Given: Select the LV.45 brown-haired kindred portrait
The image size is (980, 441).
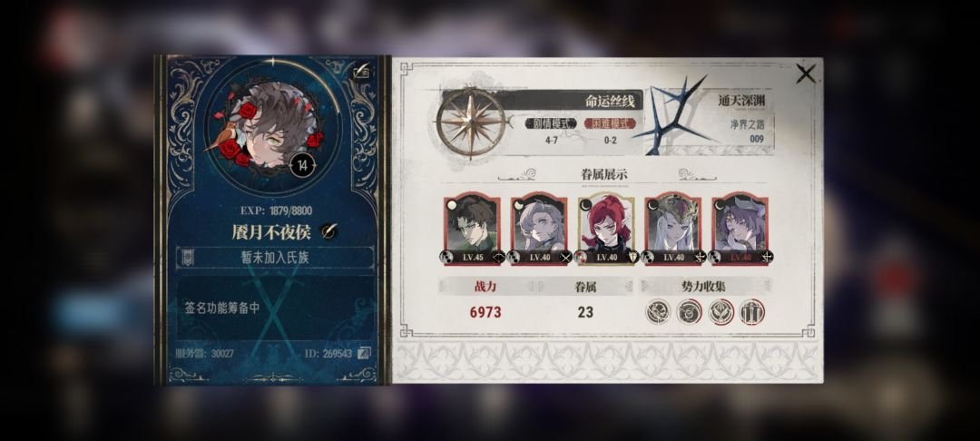Looking at the screenshot, I should click(473, 230).
